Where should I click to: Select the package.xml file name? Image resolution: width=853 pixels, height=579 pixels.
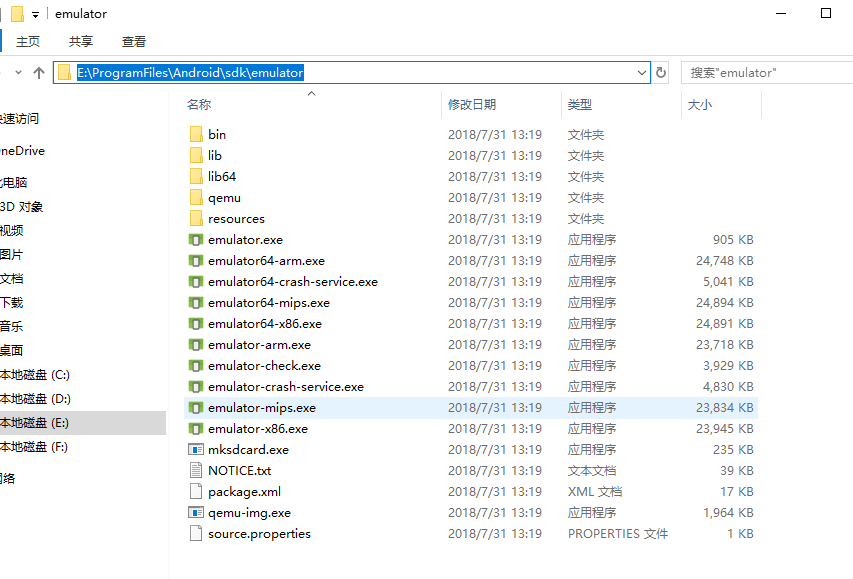coord(244,492)
